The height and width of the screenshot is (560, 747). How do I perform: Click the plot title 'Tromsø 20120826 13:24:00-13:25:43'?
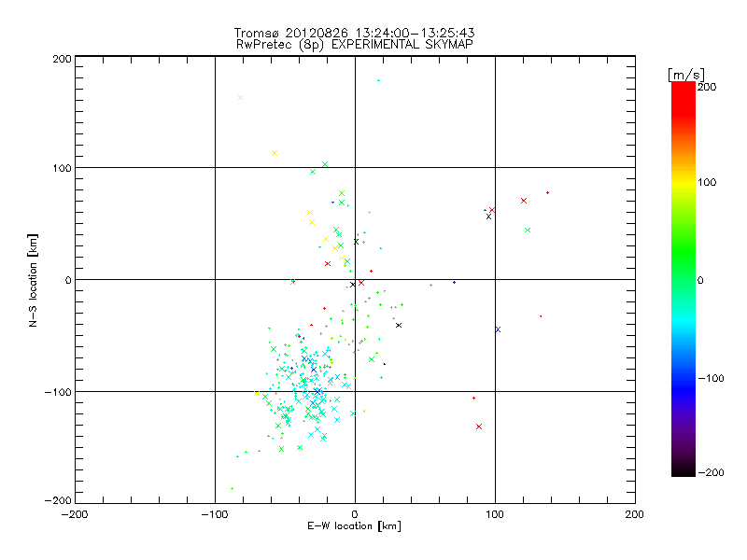click(354, 33)
